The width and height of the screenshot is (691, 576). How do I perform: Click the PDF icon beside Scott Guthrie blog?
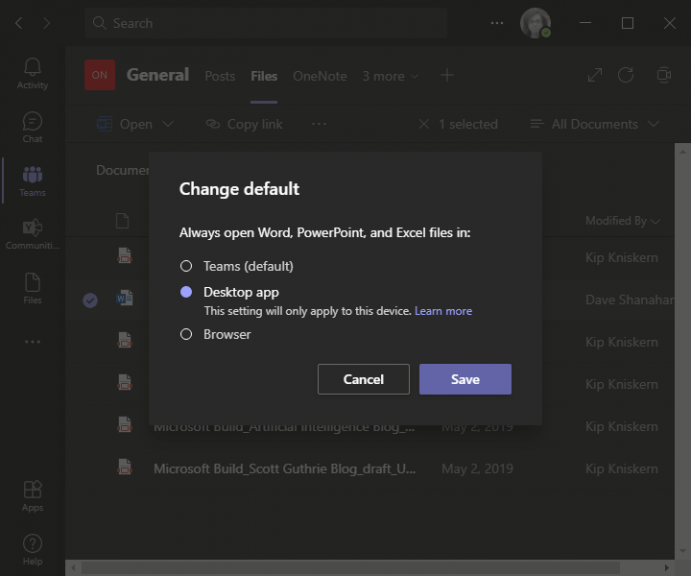125,467
